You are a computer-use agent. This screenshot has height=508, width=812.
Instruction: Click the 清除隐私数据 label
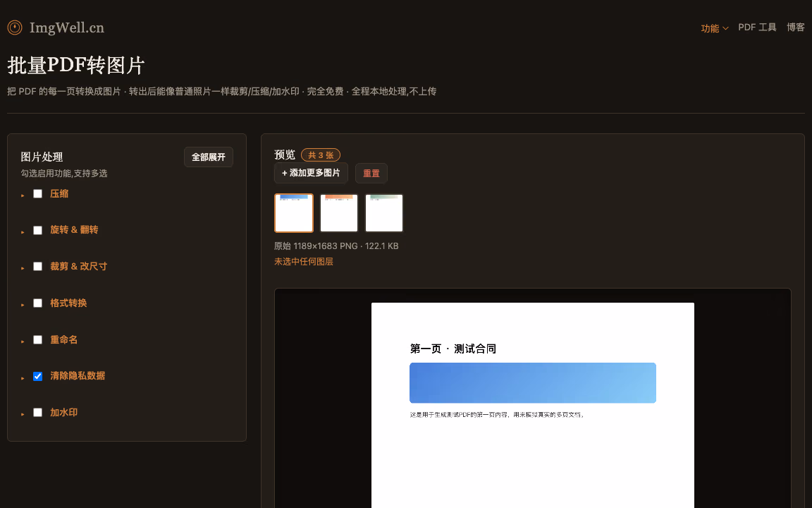(78, 376)
